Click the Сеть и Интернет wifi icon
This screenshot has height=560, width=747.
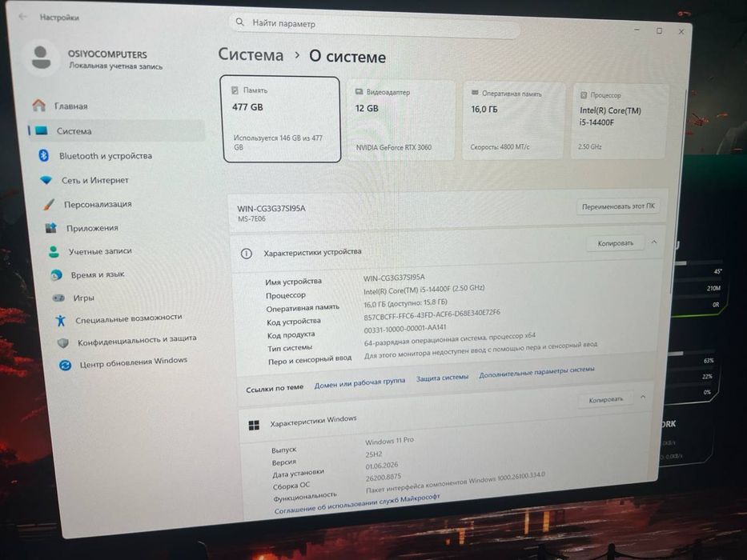click(x=46, y=180)
